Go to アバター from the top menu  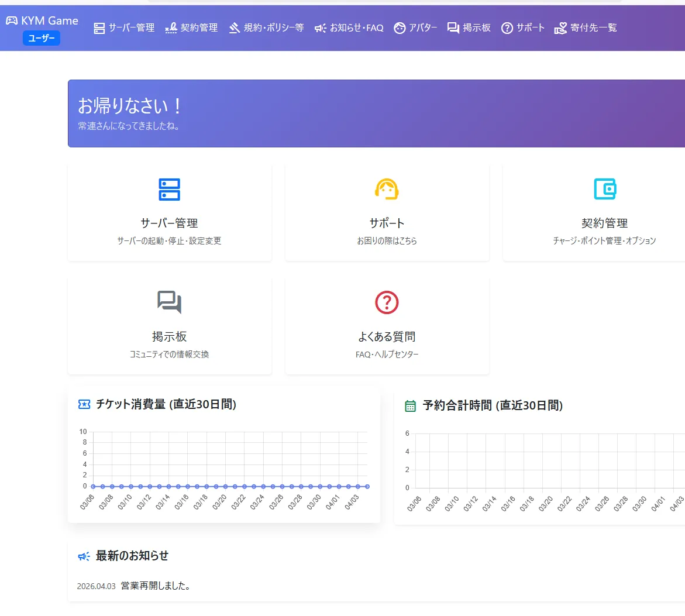point(415,28)
